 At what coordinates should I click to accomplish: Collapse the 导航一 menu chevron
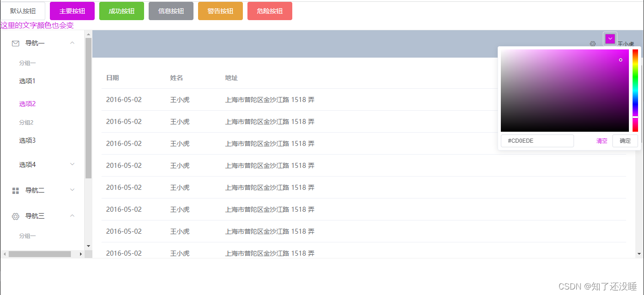click(72, 43)
